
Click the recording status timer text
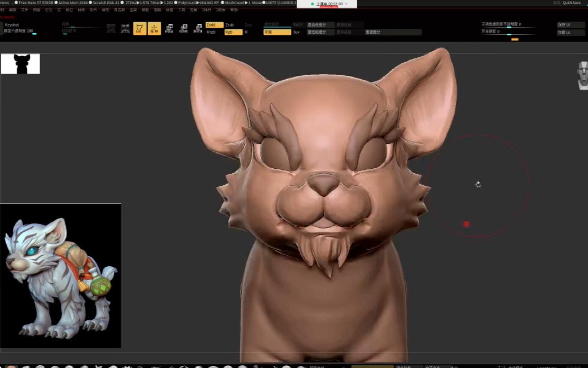pyautogui.click(x=329, y=4)
